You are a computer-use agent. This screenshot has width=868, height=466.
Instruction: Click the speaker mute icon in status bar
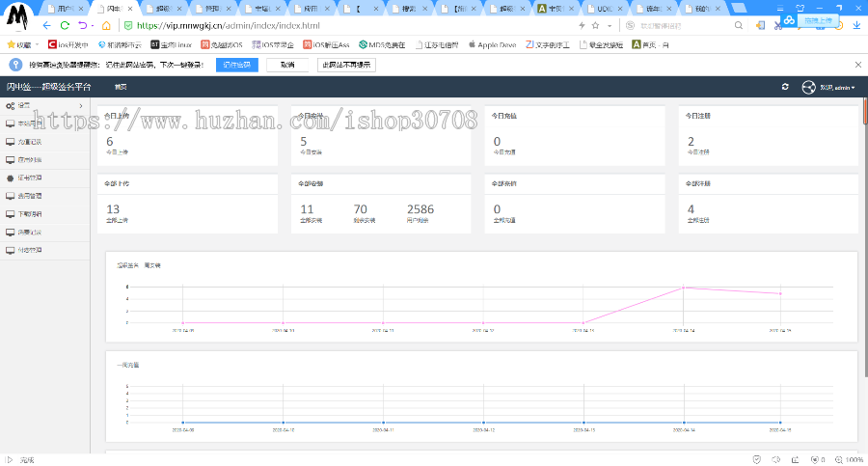pos(776,459)
